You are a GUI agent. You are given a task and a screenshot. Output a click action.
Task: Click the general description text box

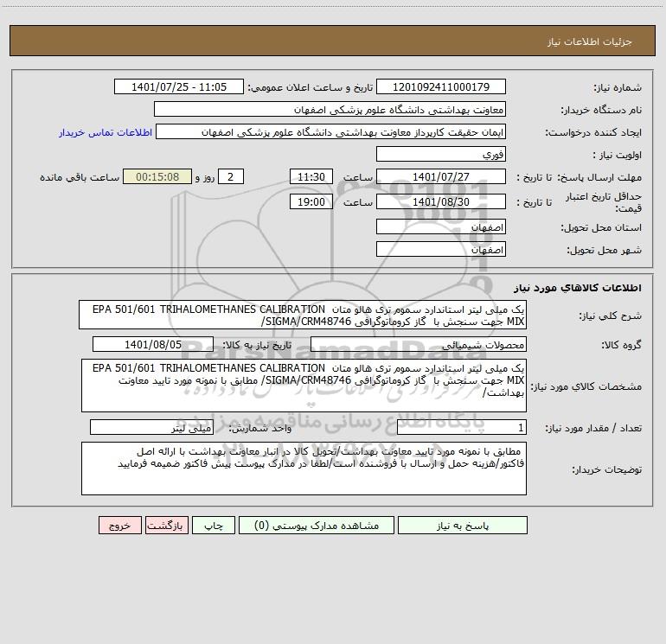click(x=303, y=315)
